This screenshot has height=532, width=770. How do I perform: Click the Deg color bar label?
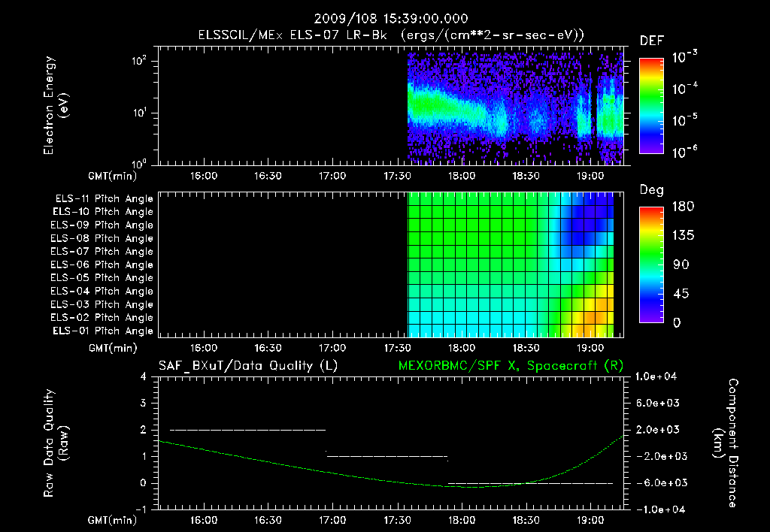pyautogui.click(x=652, y=190)
